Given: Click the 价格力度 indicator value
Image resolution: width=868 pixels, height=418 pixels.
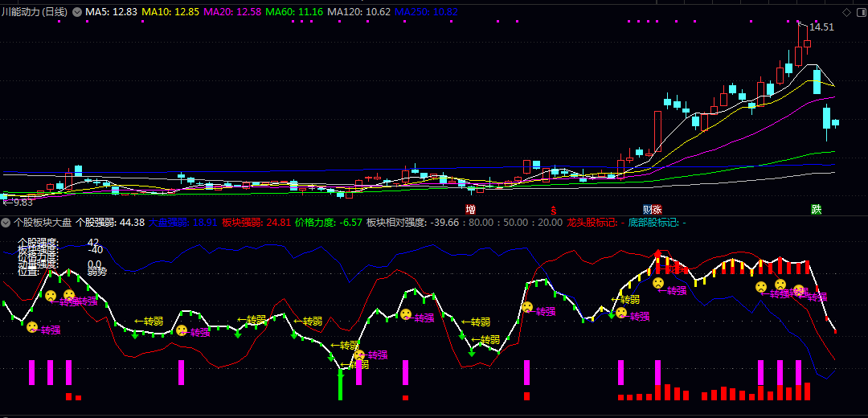Looking at the screenshot, I should (328, 222).
